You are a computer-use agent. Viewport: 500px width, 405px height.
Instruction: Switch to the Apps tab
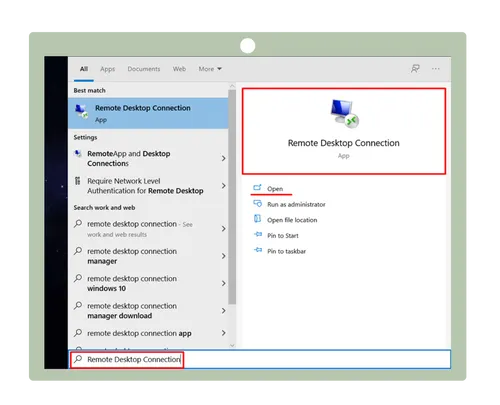click(107, 69)
